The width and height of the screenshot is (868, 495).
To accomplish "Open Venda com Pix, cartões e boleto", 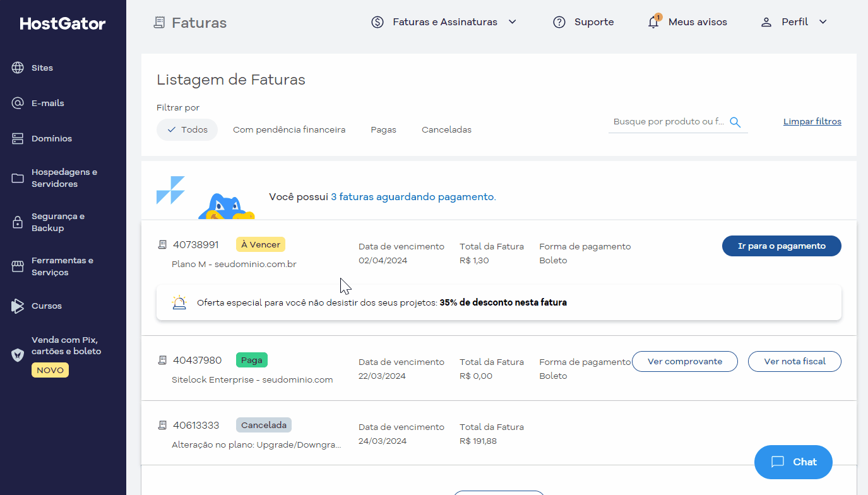I will tap(66, 345).
